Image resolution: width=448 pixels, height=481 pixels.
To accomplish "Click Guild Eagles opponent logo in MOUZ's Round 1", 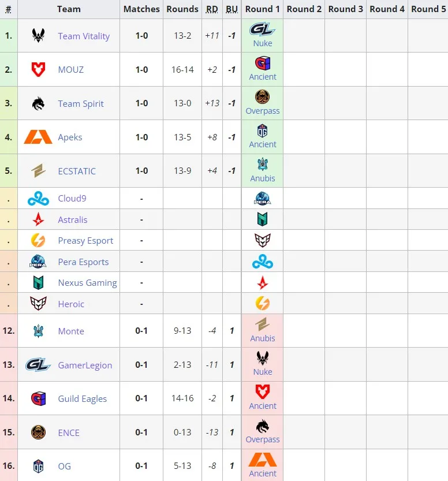I will tap(263, 64).
